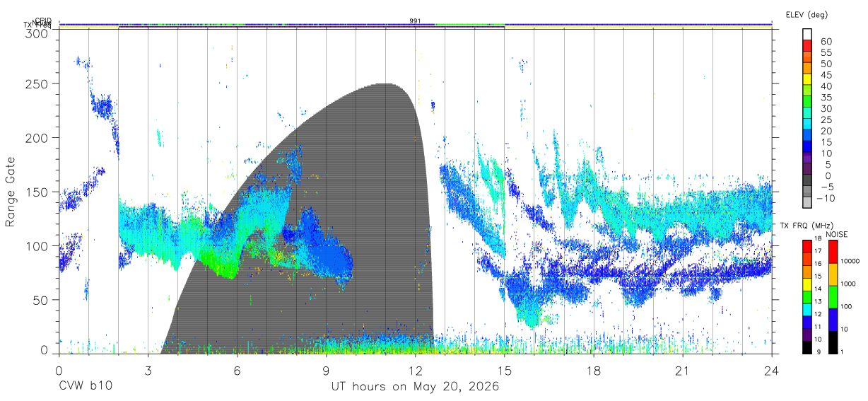Viewport: 868px width, 401px height.
Task: Click the 991 CPID value above plot
Action: [415, 21]
